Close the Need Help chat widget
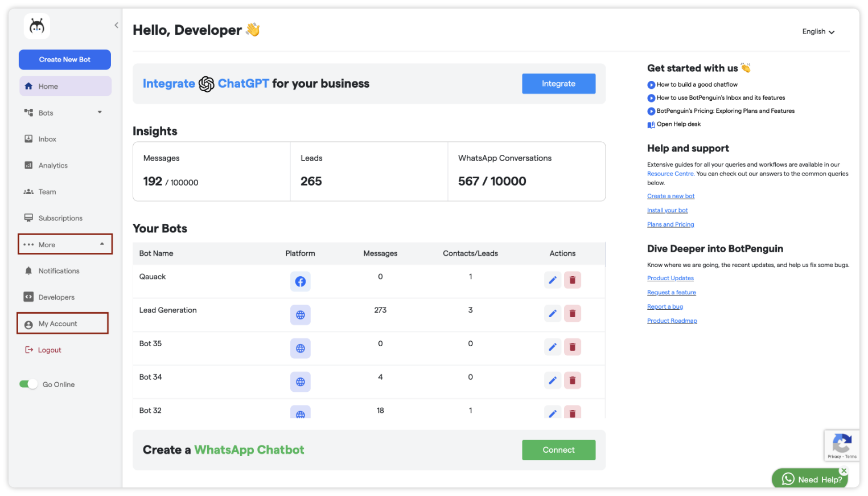This screenshot has width=868, height=496. pos(844,471)
